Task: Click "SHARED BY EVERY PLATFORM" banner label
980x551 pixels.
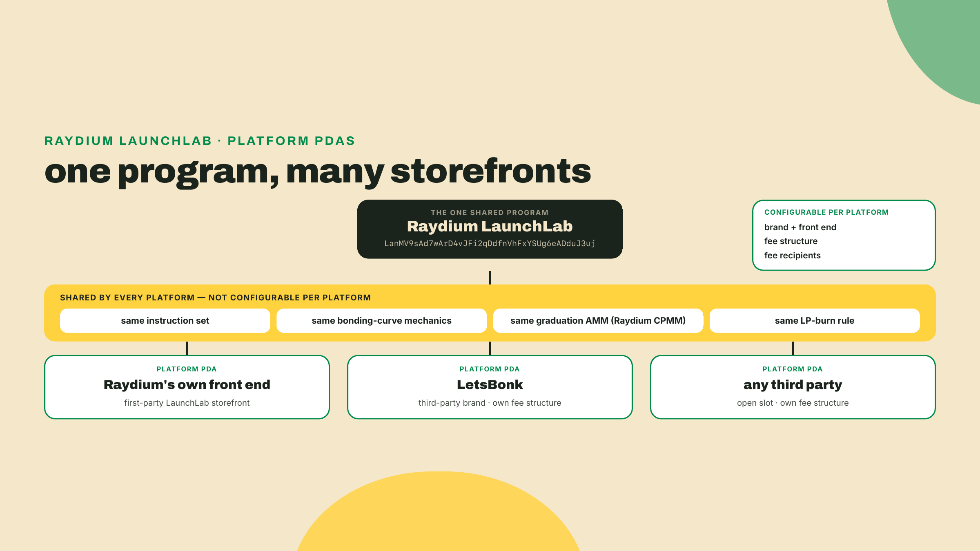Action: [x=215, y=298]
